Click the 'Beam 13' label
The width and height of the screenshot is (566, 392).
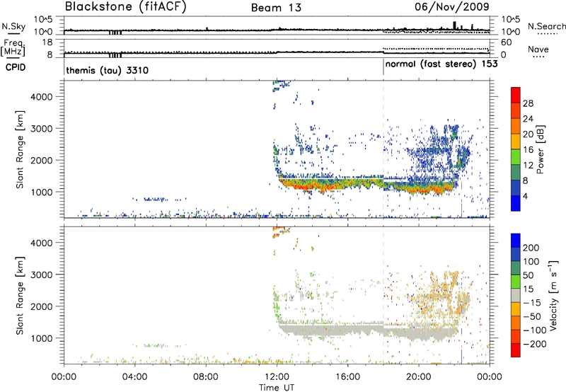[276, 8]
